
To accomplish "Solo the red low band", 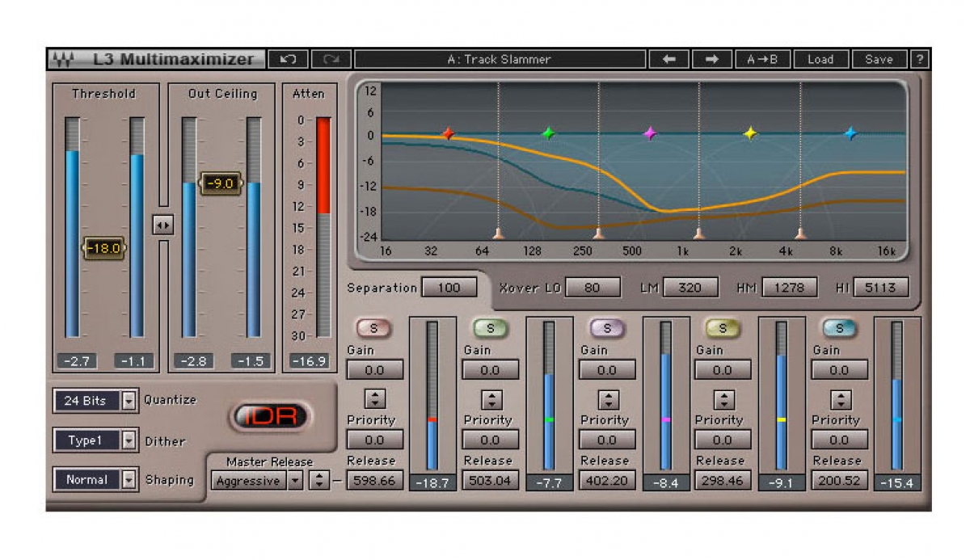I will click(373, 328).
